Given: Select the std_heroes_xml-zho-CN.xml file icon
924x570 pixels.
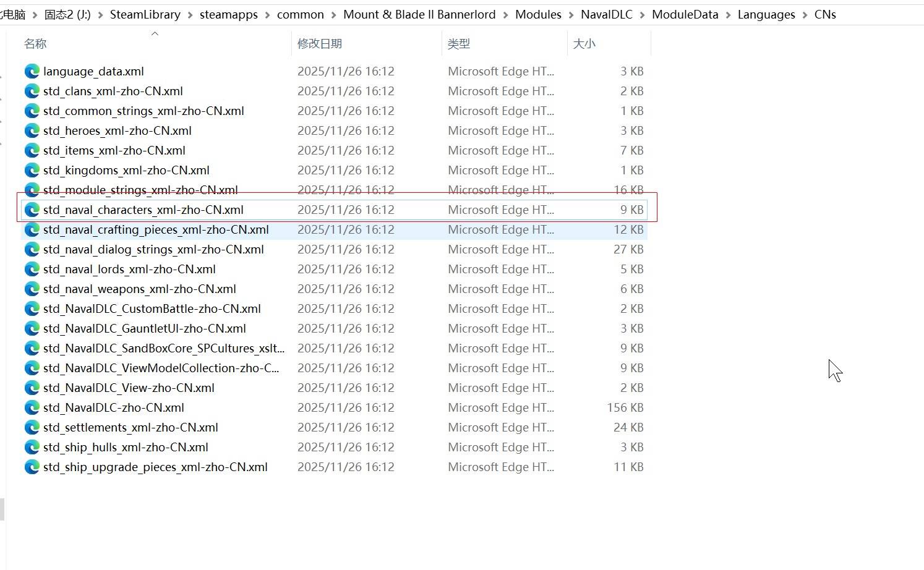Looking at the screenshot, I should (32, 130).
